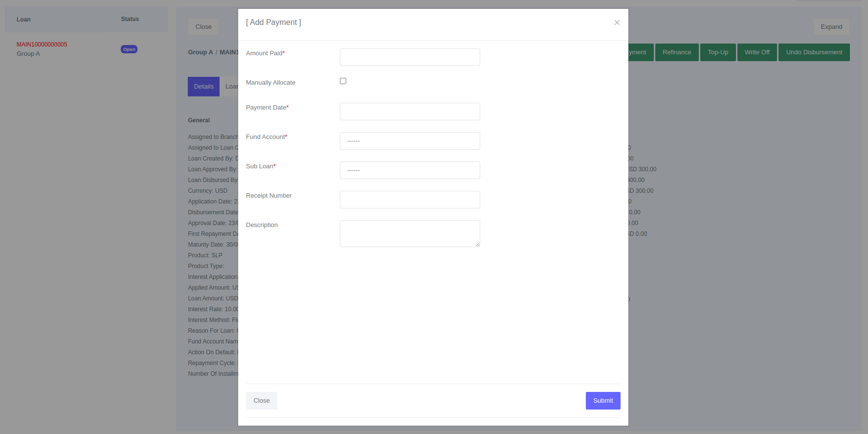Click the Open status badge
Screen dimensions: 868x434
pos(129,49)
